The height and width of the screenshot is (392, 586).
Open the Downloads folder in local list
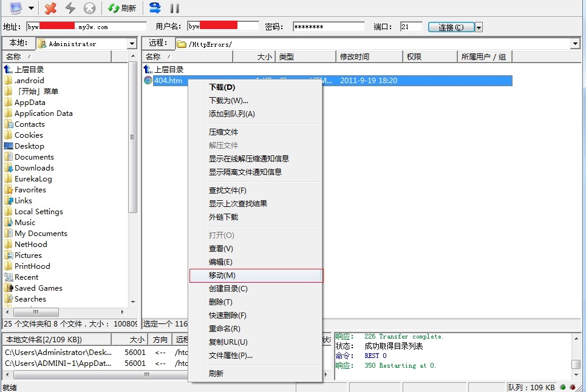click(x=34, y=167)
